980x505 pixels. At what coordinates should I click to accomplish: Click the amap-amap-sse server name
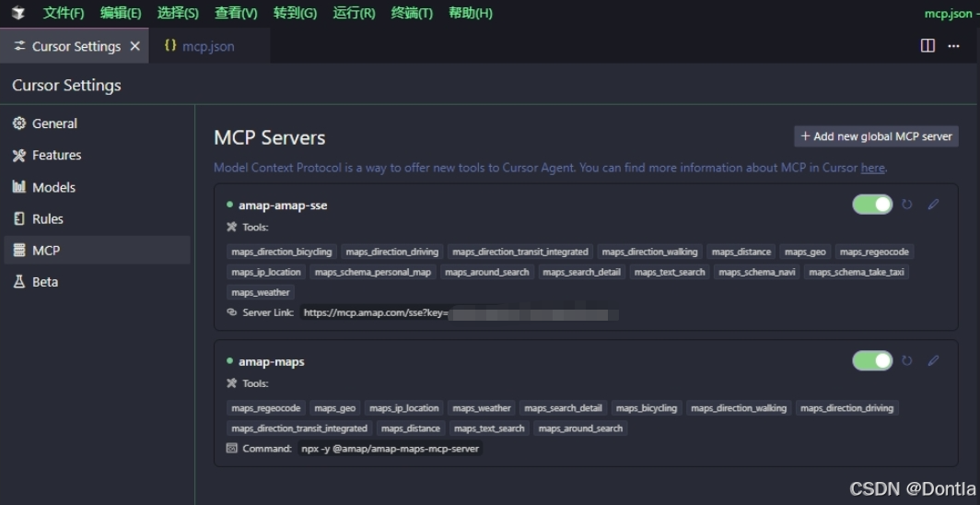click(283, 205)
